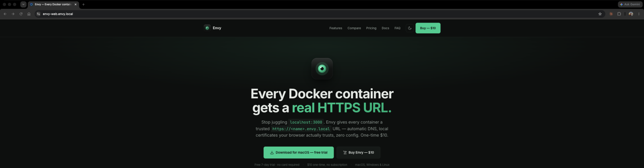Click the 'macOS, Windows & Linux' text
The width and height of the screenshot is (644, 168).
click(x=372, y=165)
